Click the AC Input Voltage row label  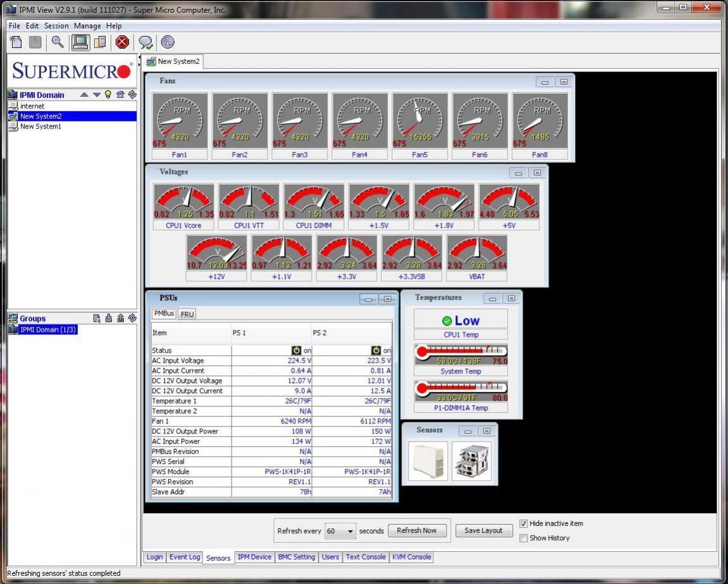tap(178, 361)
